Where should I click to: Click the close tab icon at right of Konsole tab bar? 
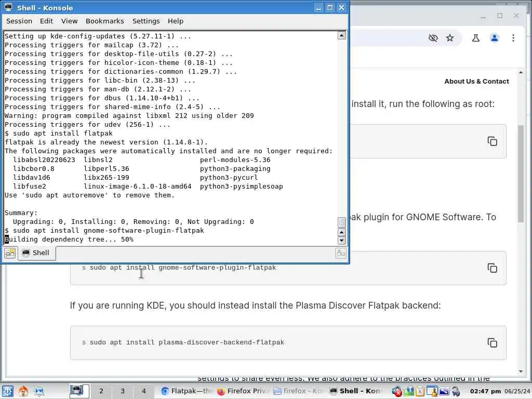point(340,253)
